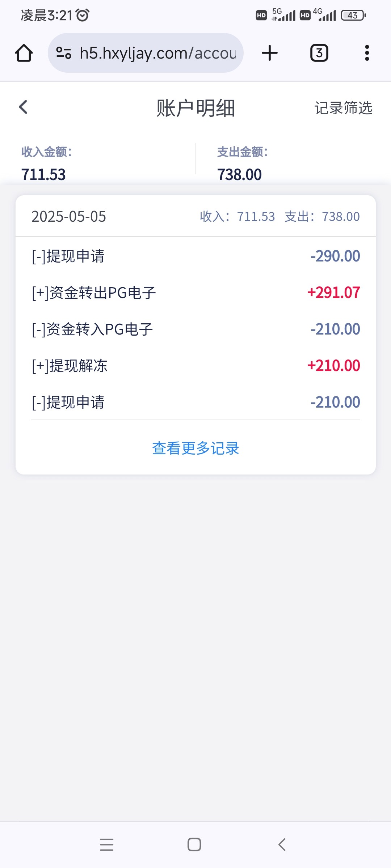Open the 提现解冻 record
Screen dimensions: 391x868
tap(195, 366)
